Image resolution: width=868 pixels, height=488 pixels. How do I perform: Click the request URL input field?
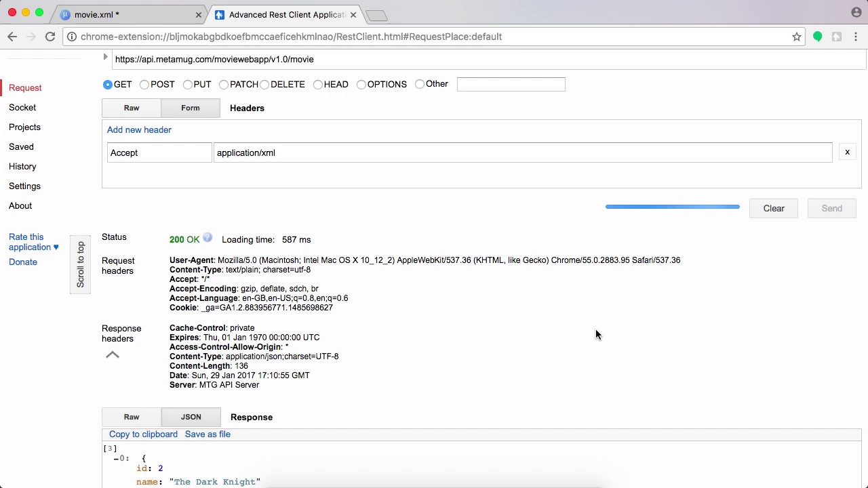coord(488,59)
